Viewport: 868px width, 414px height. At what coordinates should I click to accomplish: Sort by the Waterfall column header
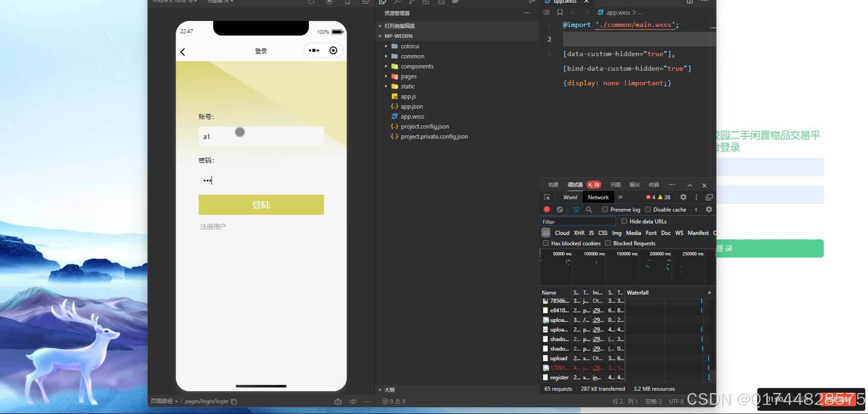pyautogui.click(x=637, y=293)
